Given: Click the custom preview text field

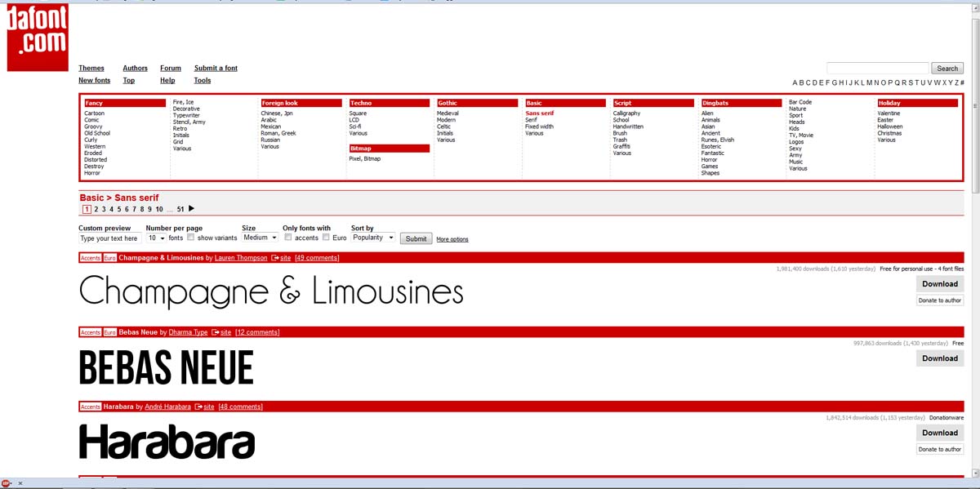Looking at the screenshot, I should (110, 238).
